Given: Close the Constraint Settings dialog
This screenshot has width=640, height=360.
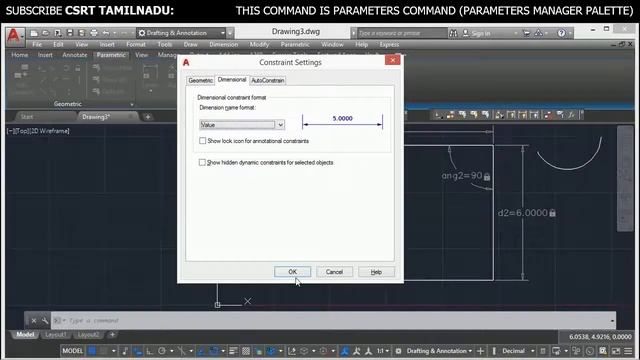Looking at the screenshot, I should click(x=393, y=60).
